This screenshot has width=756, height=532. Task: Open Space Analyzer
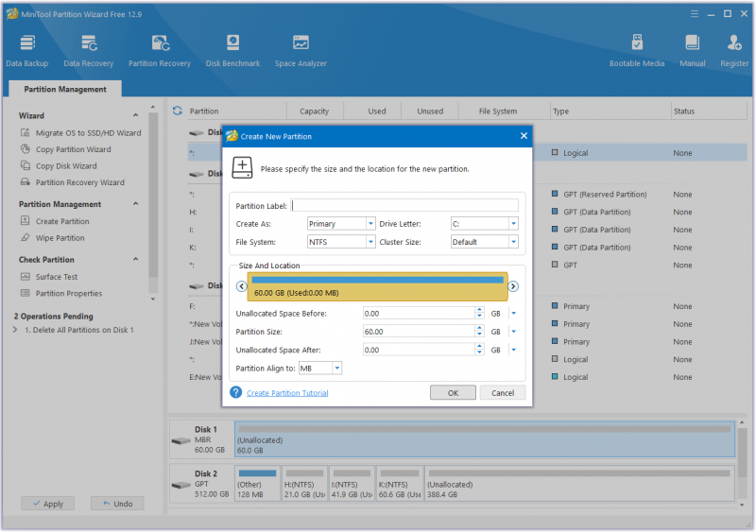(301, 51)
